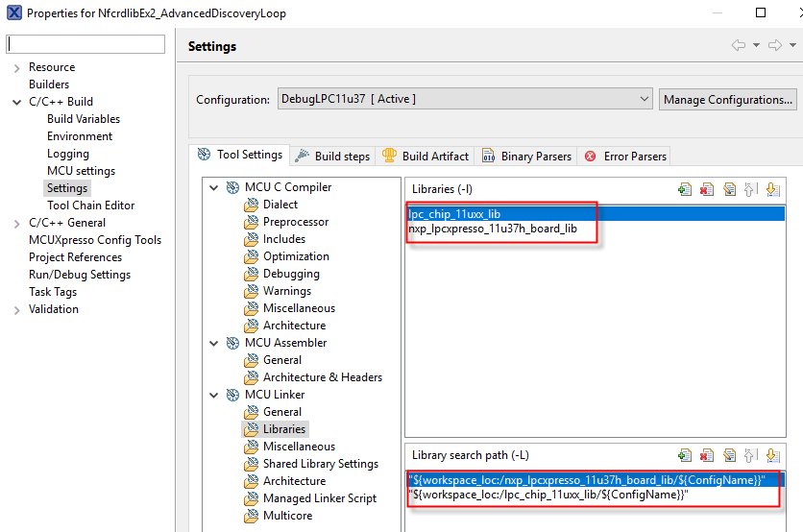Switch to Binary Parsers tab
Image resolution: width=803 pixels, height=532 pixels.
coord(526,157)
